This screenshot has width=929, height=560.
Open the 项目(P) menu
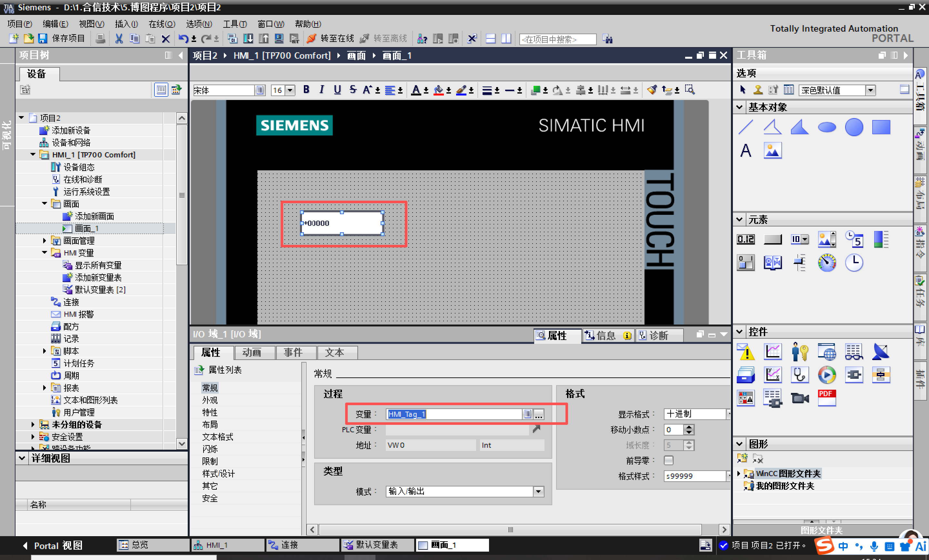click(x=20, y=24)
